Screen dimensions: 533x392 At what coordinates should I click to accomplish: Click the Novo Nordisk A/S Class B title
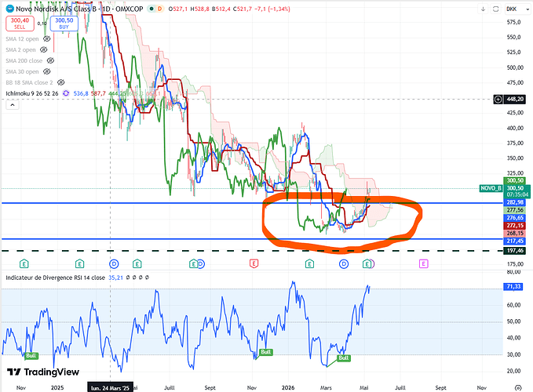56,9
